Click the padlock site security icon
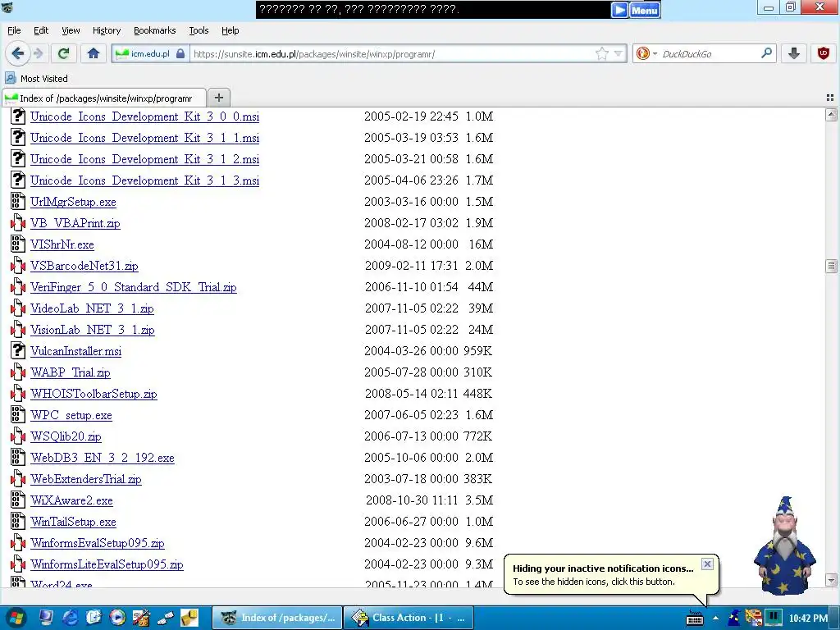 click(x=180, y=53)
